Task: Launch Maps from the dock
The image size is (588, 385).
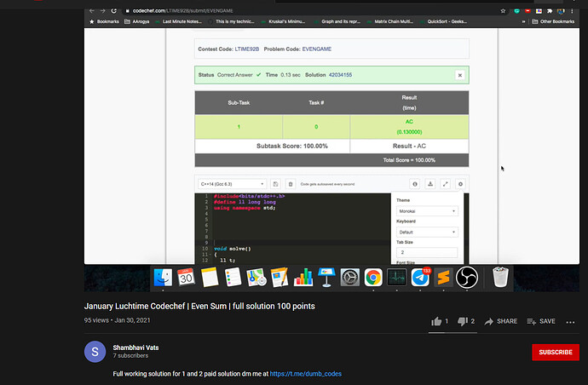Action: (257, 278)
